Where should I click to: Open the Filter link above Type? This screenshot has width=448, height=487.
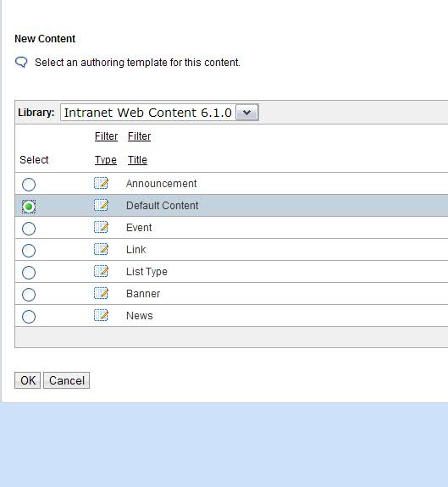point(106,136)
